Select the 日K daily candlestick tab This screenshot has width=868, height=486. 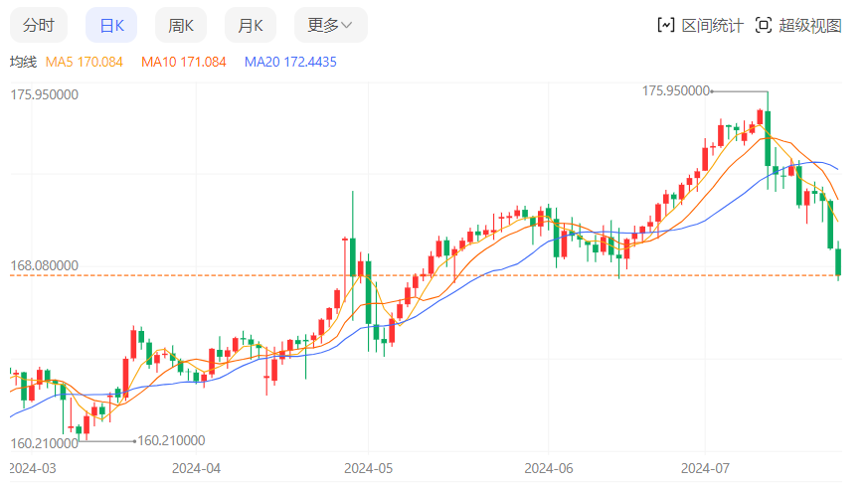coord(110,26)
